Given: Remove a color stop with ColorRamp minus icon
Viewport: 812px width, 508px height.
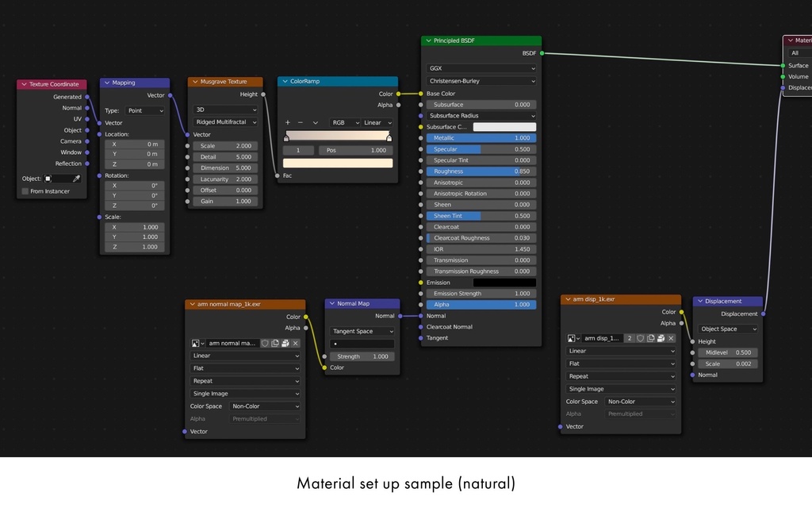Looking at the screenshot, I should [x=301, y=122].
